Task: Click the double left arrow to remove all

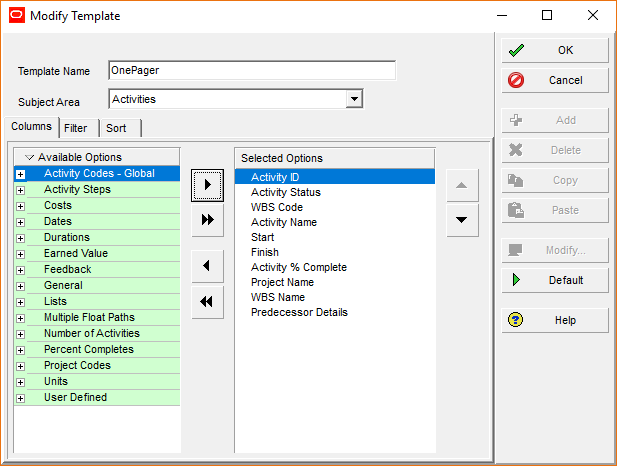Action: (207, 301)
